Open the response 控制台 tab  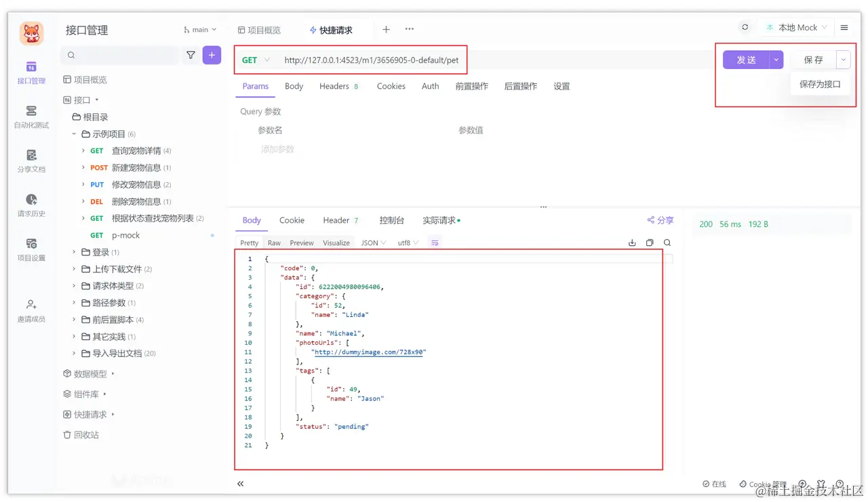392,220
